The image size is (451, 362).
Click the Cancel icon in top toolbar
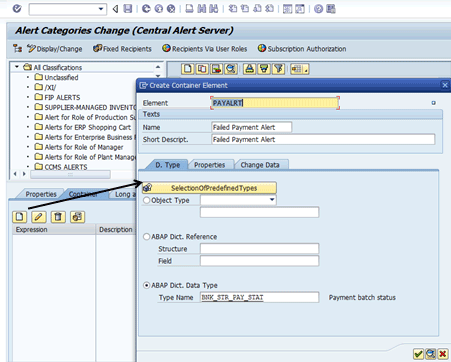click(x=171, y=9)
